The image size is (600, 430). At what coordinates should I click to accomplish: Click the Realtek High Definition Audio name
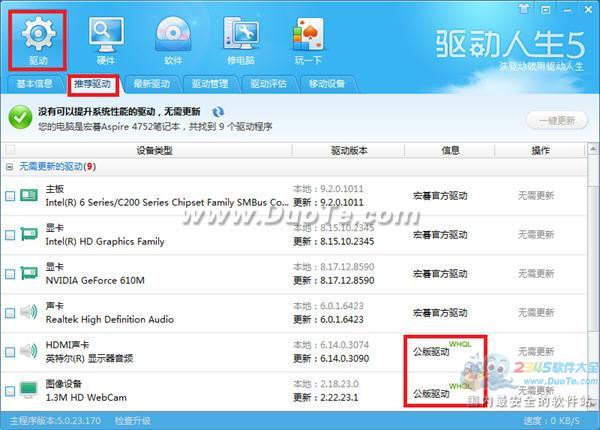point(110,319)
